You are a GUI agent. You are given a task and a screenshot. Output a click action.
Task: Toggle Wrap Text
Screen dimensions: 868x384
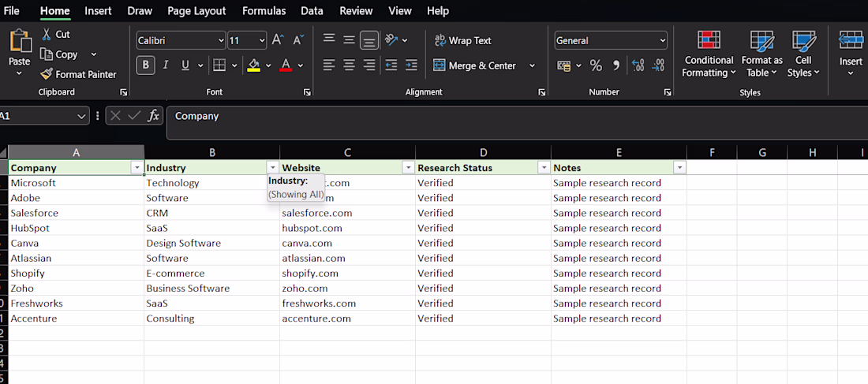tap(462, 40)
